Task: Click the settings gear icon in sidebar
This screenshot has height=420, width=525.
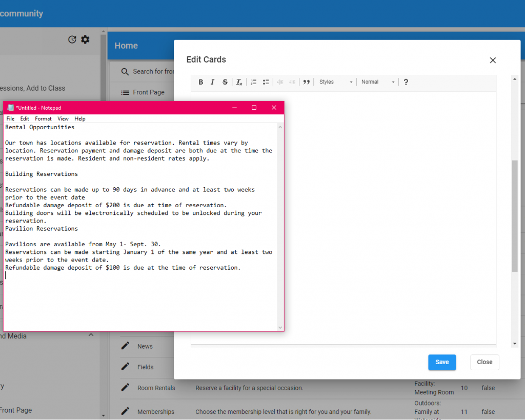Action: click(x=85, y=39)
